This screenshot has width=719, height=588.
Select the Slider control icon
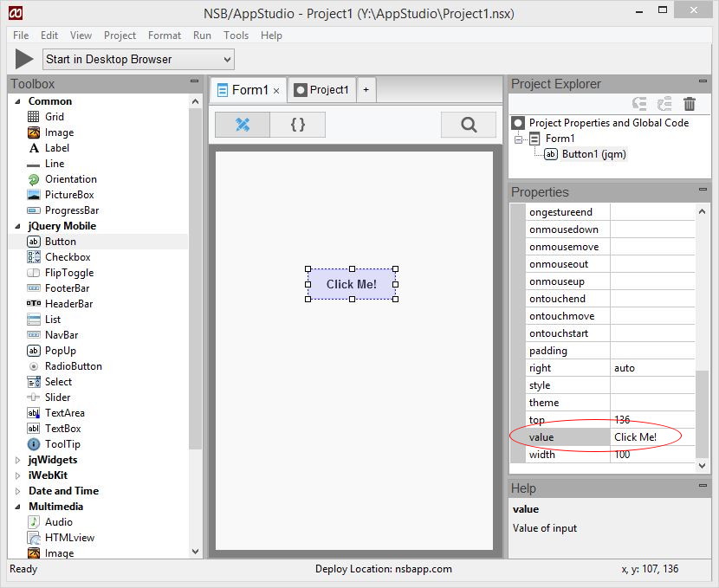pyautogui.click(x=34, y=397)
